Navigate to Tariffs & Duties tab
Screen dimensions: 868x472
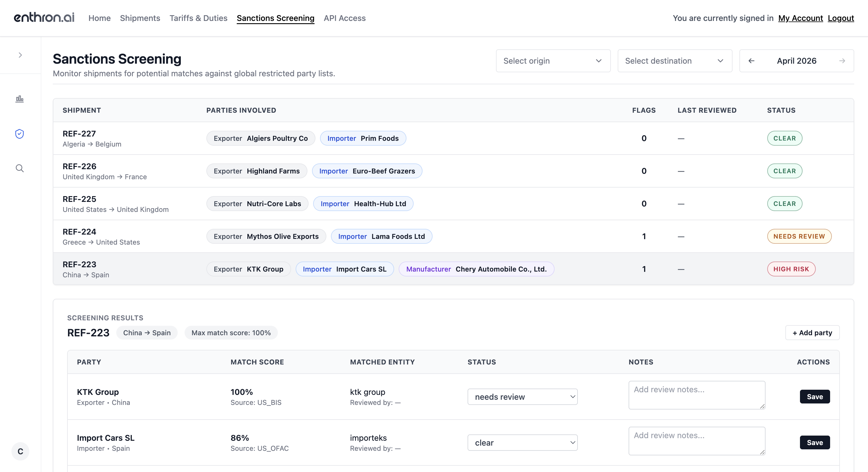click(198, 18)
